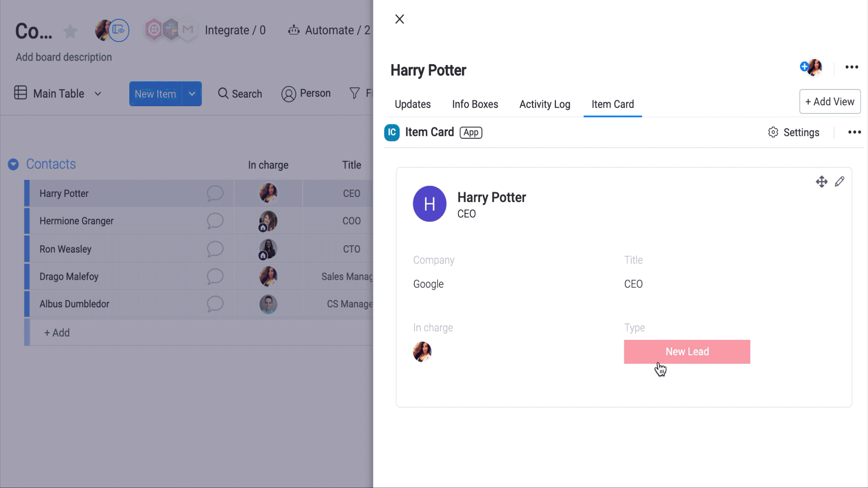Open the New Item dropdown arrow
The width and height of the screenshot is (868, 488).
click(192, 94)
